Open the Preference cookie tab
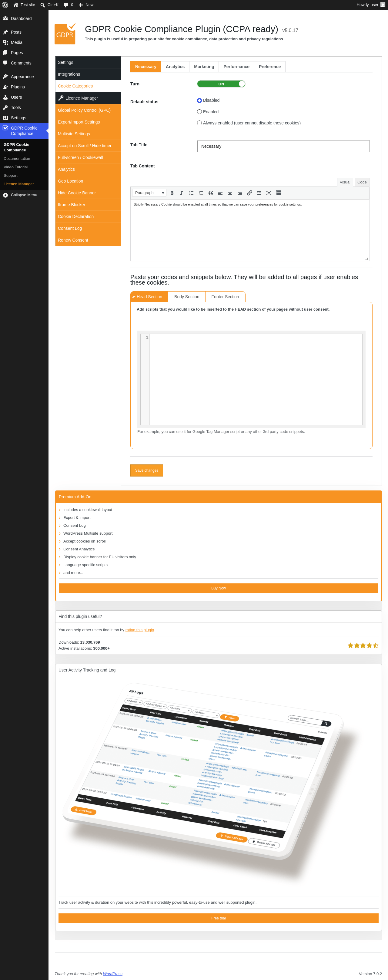Screen dimensions: 388x980 click(x=269, y=67)
